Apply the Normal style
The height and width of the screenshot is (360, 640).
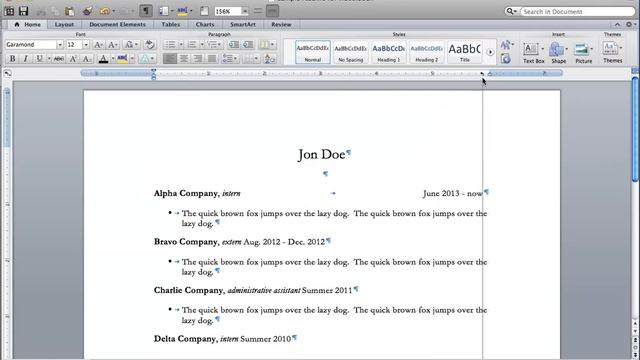[x=313, y=52]
